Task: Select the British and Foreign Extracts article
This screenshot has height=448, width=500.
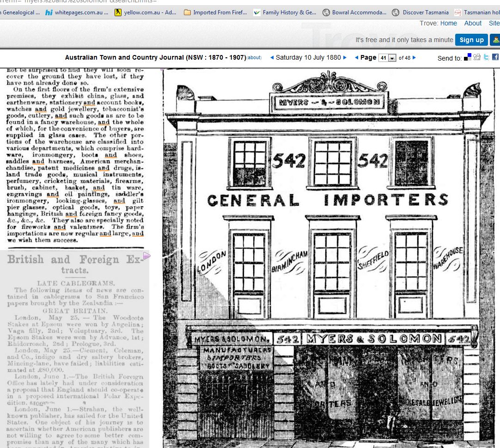Action: (74, 349)
